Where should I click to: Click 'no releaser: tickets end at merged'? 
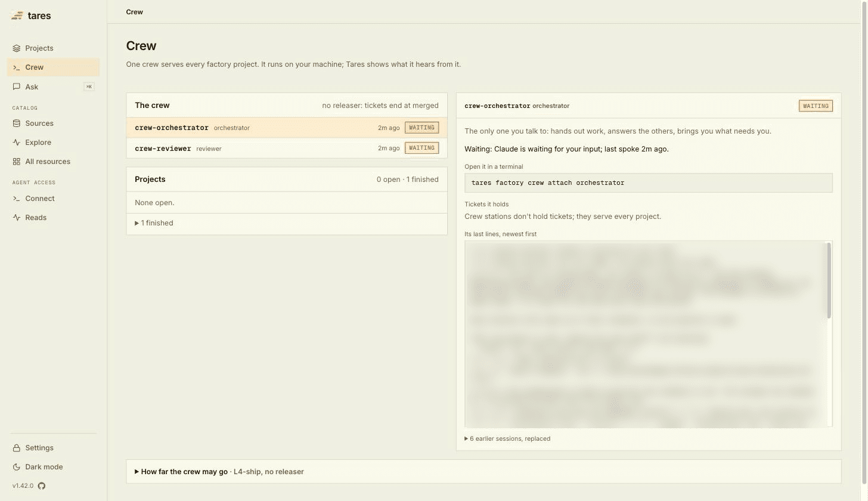pyautogui.click(x=380, y=106)
